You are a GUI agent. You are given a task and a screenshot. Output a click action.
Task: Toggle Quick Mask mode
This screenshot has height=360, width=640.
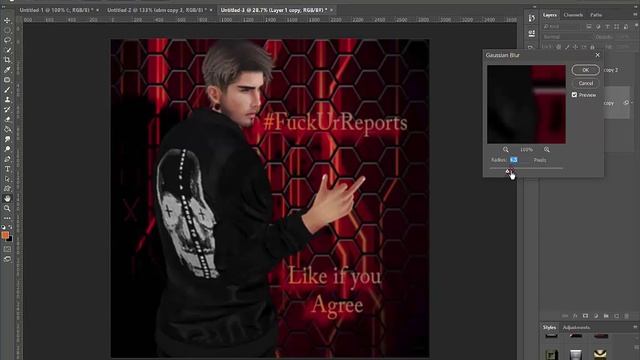[7, 249]
